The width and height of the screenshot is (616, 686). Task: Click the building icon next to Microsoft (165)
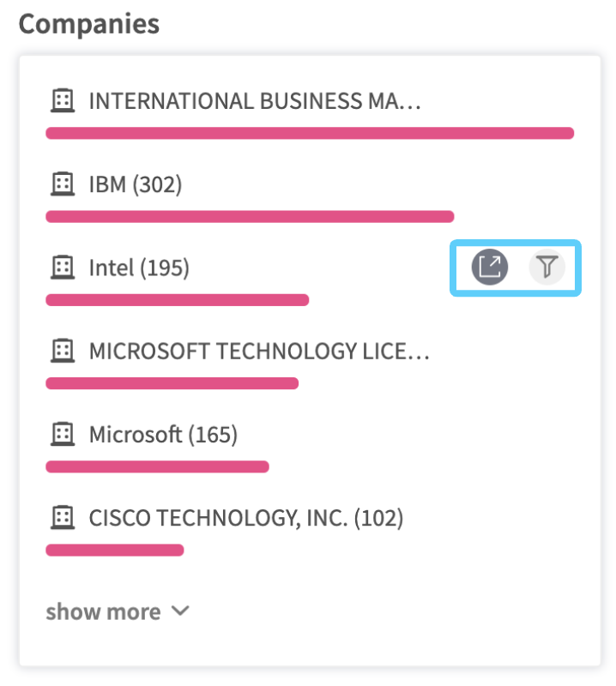click(61, 435)
